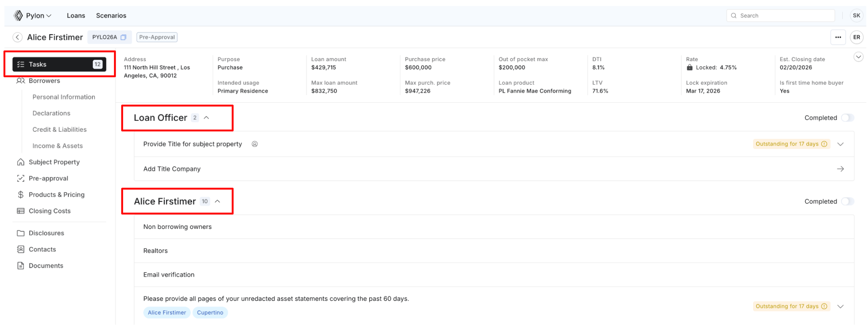Image resolution: width=868 pixels, height=326 pixels.
Task: Collapse the Alice Firstimer task group
Action: (x=217, y=201)
